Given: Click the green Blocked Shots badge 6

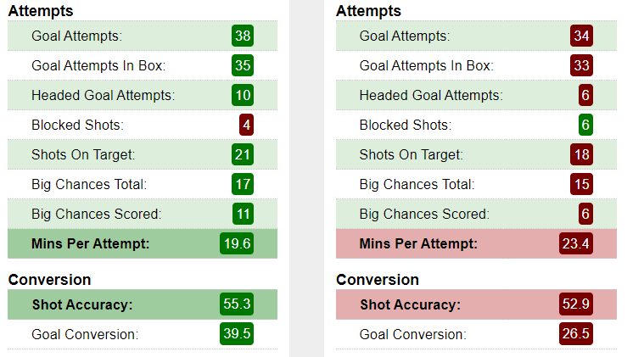Looking at the screenshot, I should (585, 125).
